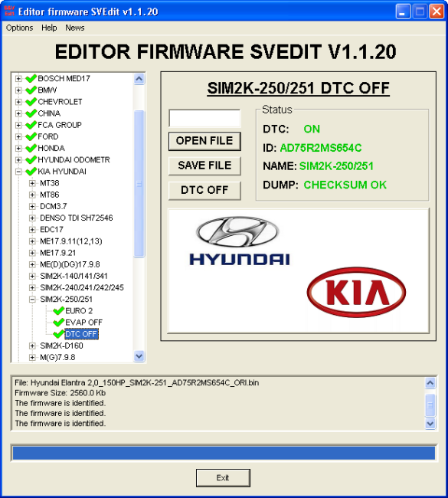Screen dimensions: 448x498
Task: Click the empty input field above OPEN FILE
Action: tap(204, 118)
